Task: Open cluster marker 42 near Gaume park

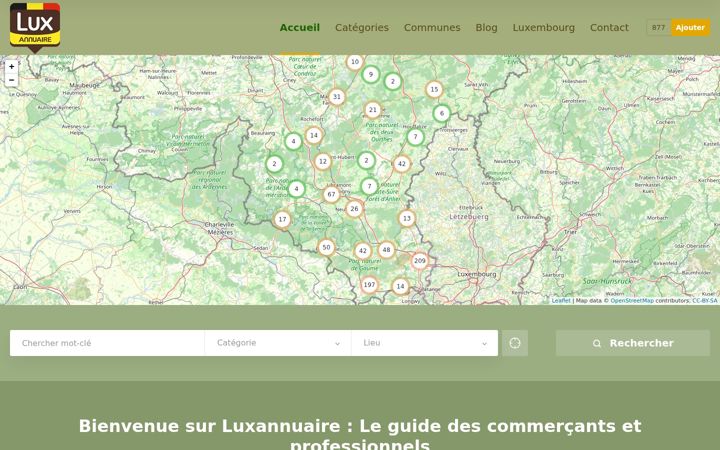Action: [x=362, y=251]
